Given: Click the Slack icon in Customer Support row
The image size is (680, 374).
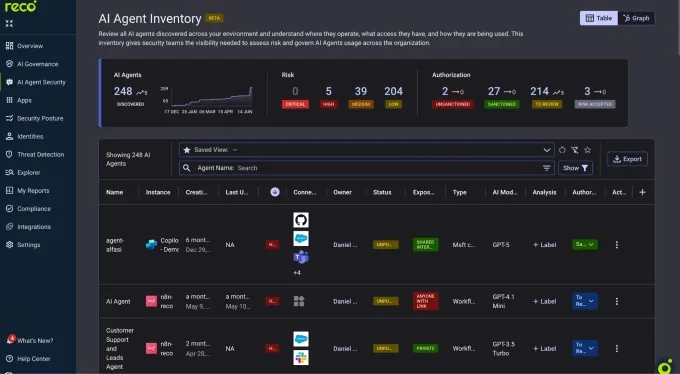Looking at the screenshot, I should coord(301,358).
